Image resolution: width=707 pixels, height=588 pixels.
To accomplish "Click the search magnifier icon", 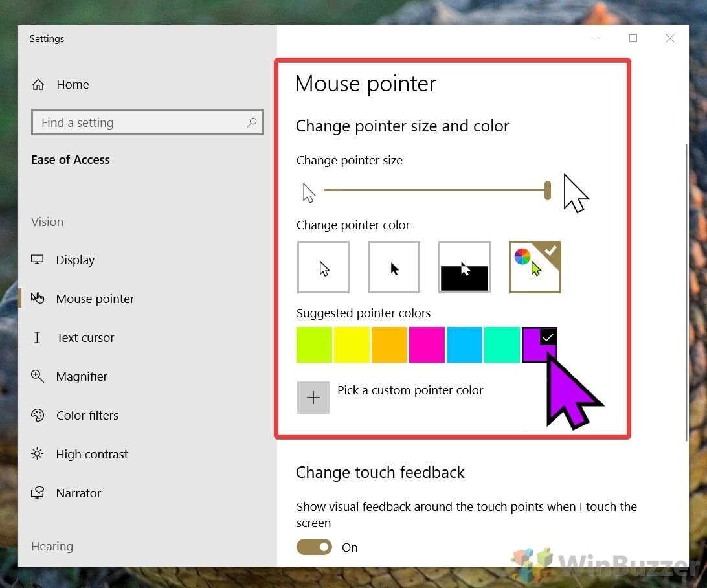I will (x=252, y=122).
